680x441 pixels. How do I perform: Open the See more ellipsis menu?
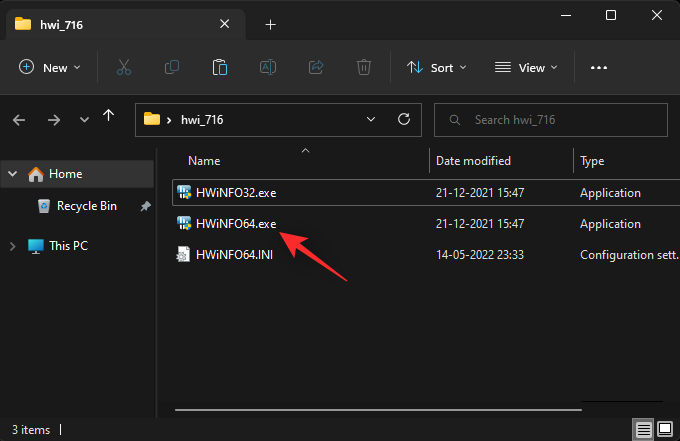pyautogui.click(x=599, y=68)
